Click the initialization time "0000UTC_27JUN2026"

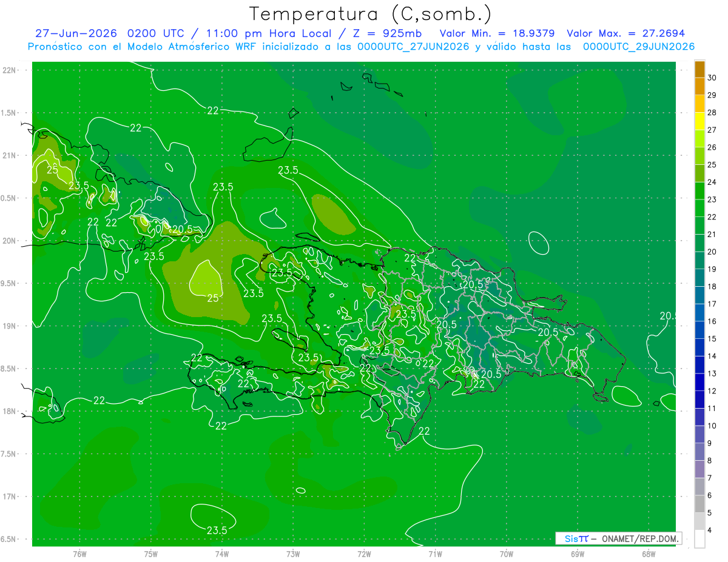[414, 47]
